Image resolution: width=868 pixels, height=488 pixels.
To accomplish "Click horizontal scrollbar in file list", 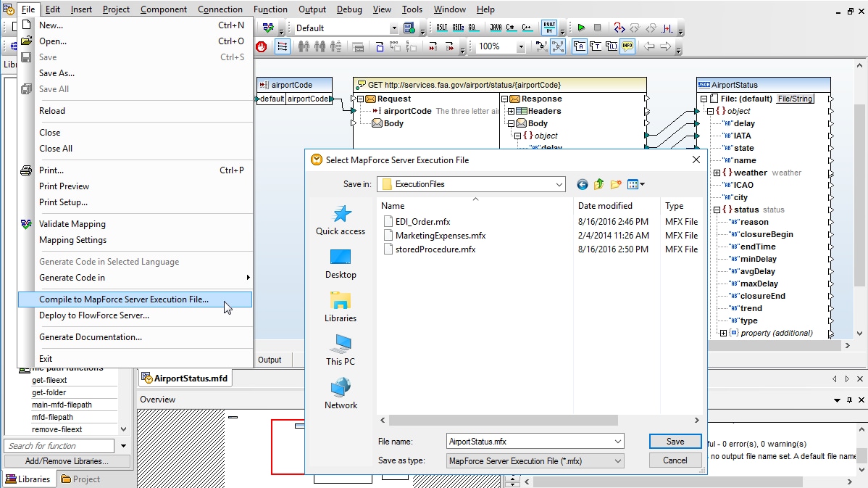I will [503, 421].
